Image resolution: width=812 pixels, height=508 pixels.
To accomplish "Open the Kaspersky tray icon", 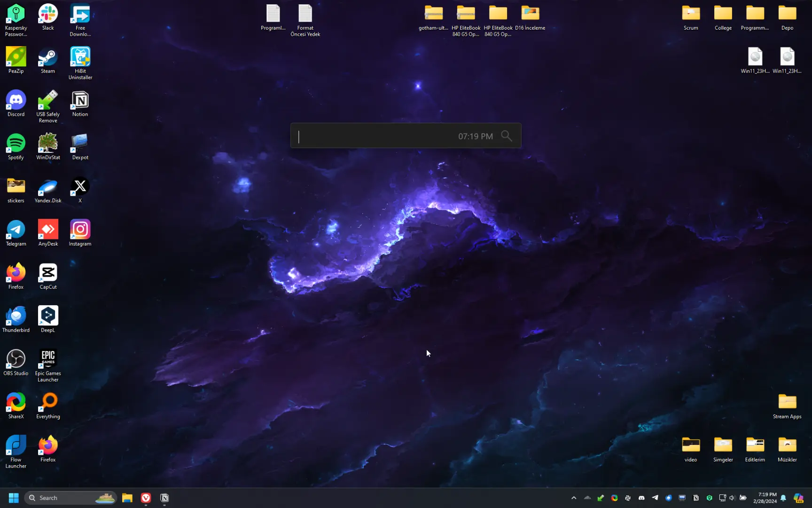I will click(710, 498).
